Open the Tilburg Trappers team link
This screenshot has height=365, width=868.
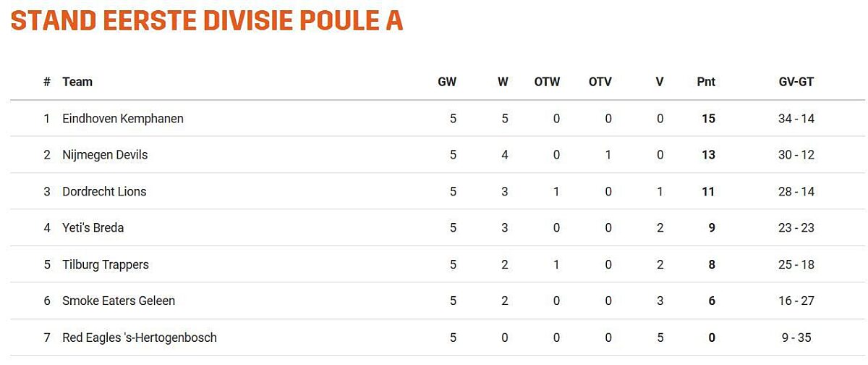click(x=106, y=264)
